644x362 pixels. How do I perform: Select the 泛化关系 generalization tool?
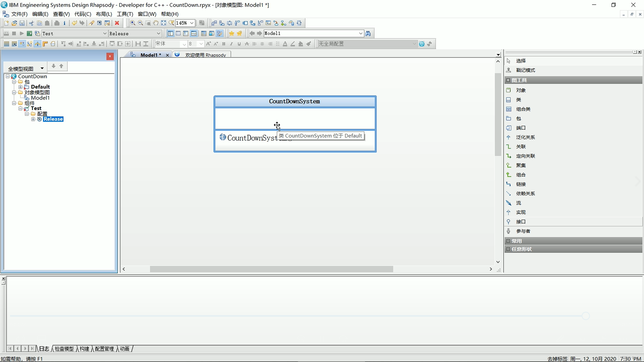[x=525, y=137]
